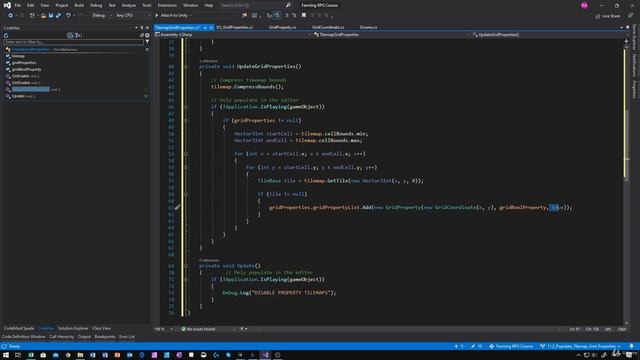Open the Code Definition Window tab
The image size is (640, 360).
(24, 337)
